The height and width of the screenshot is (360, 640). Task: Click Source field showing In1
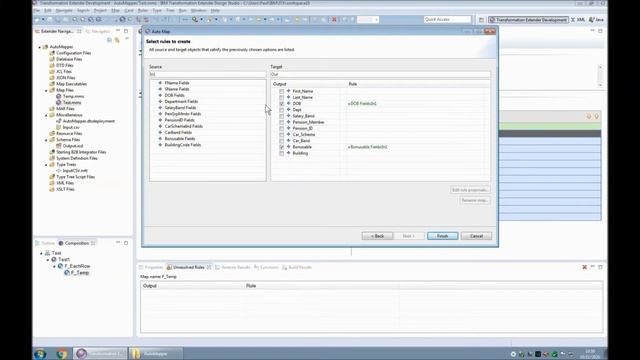pos(207,74)
